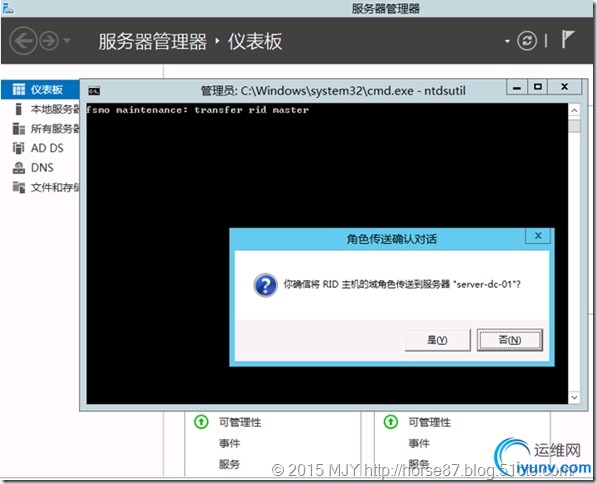
Task: Close the 角色传送确认对话 dialog
Action: [538, 236]
